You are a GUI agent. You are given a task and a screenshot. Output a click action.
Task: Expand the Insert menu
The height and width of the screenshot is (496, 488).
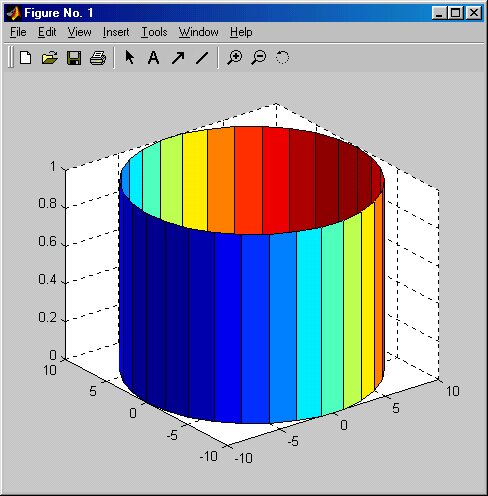116,32
